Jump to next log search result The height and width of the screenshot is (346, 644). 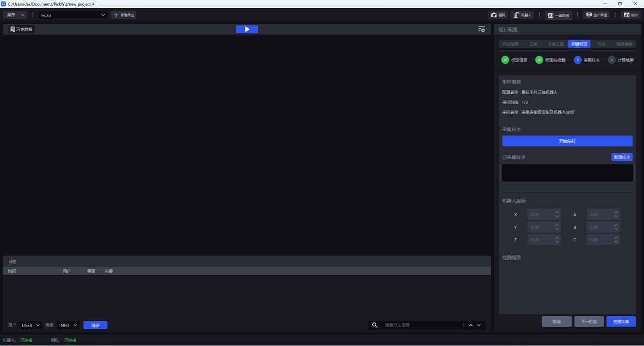[479, 325]
